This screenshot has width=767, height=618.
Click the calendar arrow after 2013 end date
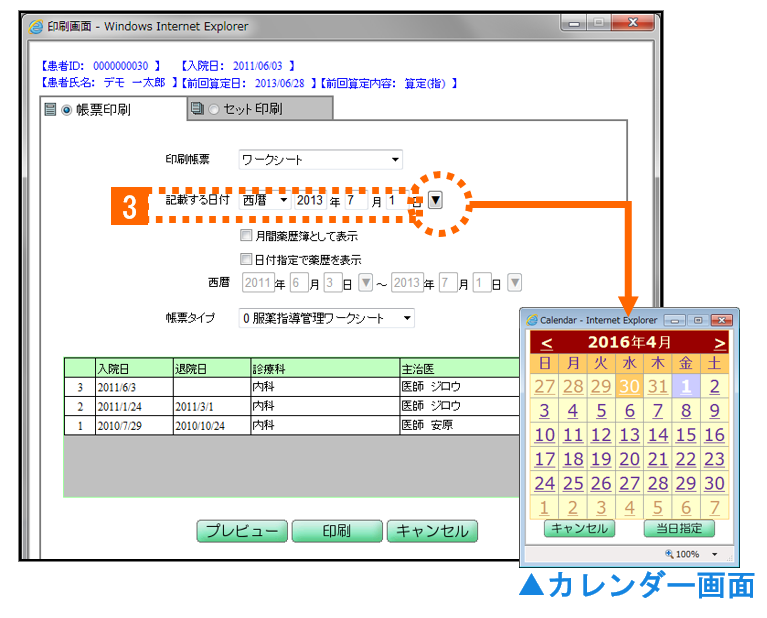pos(514,284)
